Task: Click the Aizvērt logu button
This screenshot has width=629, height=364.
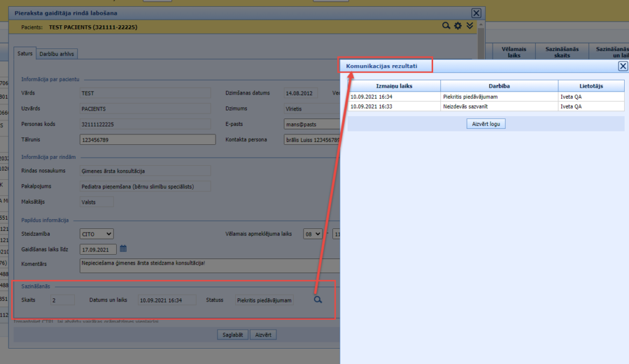Action: pos(485,124)
